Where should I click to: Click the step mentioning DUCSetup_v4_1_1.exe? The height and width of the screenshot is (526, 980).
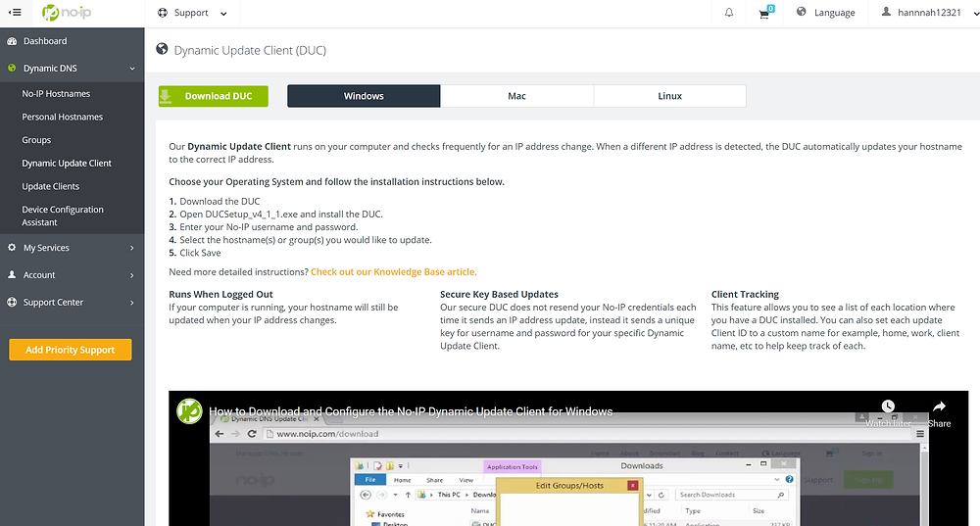tap(281, 215)
